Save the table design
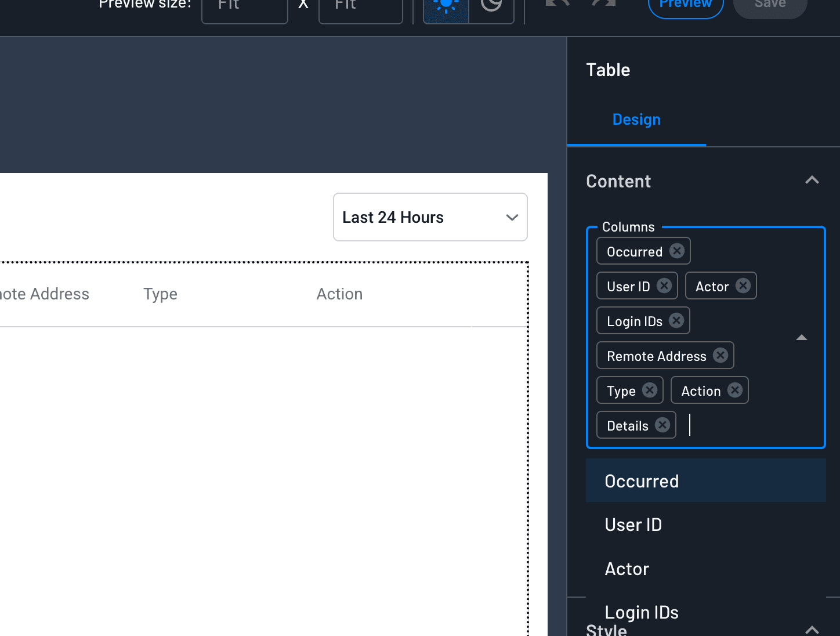840x636 pixels. 769,3
